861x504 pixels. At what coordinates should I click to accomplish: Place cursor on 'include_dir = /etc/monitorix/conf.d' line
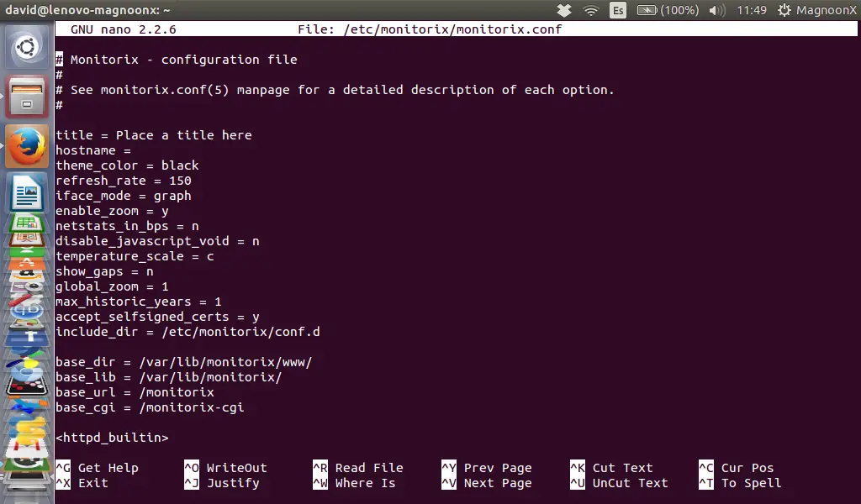coord(188,331)
